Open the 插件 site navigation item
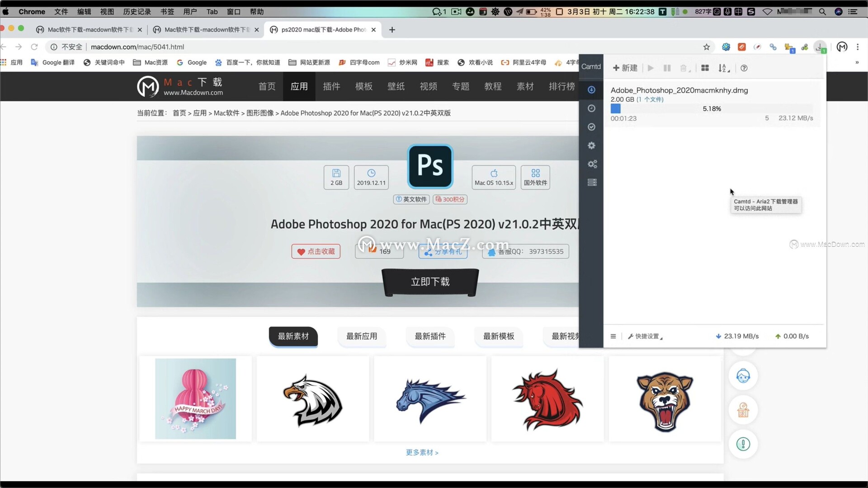The image size is (868, 488). [x=331, y=86]
